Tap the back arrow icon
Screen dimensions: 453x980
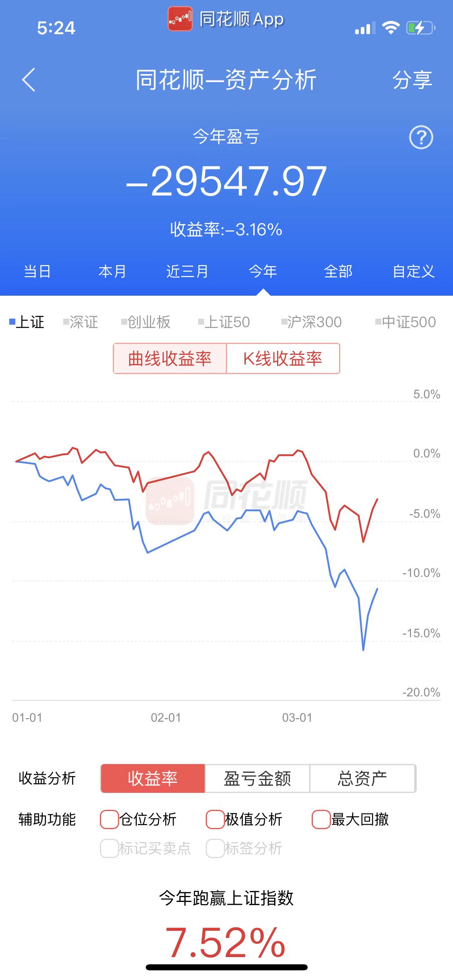coord(29,80)
